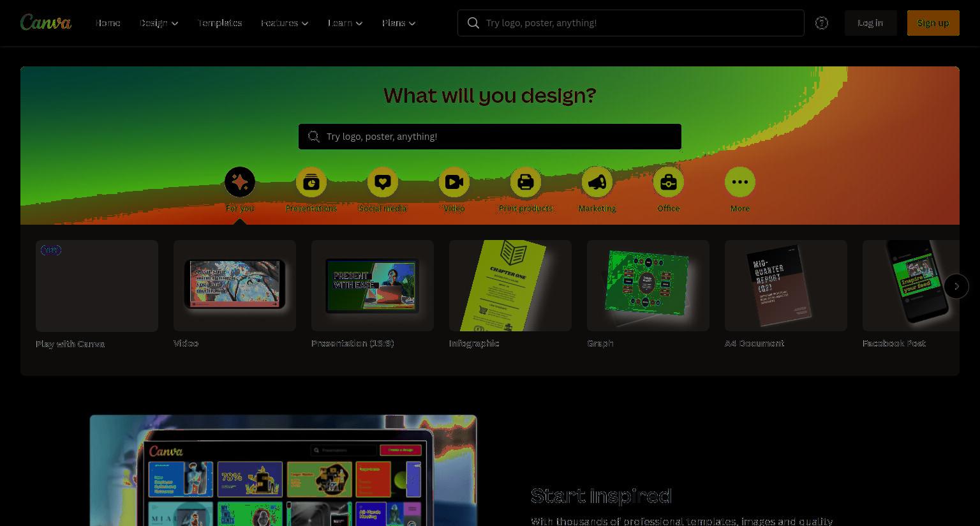The width and height of the screenshot is (980, 526).
Task: Open the Infographic thumbnail
Action: coord(510,285)
